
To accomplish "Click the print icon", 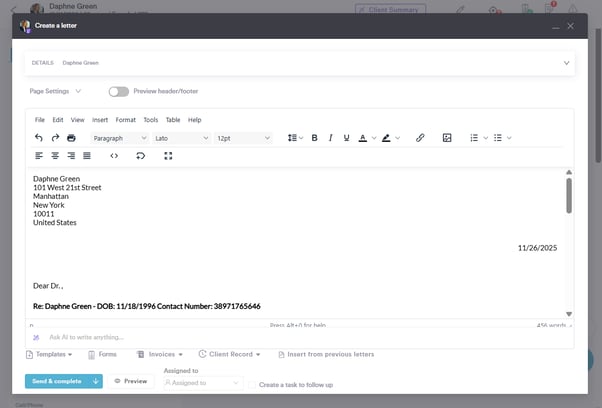I will 71,138.
